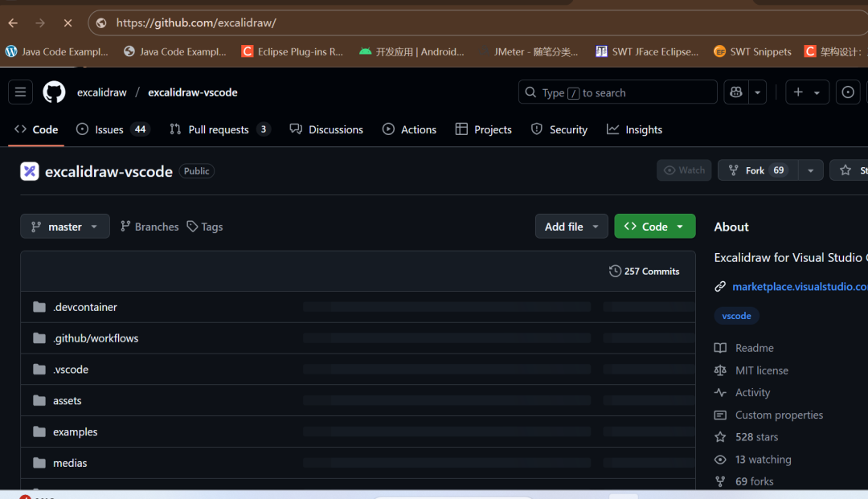Open the Actions tab
868x499 pixels.
[410, 129]
